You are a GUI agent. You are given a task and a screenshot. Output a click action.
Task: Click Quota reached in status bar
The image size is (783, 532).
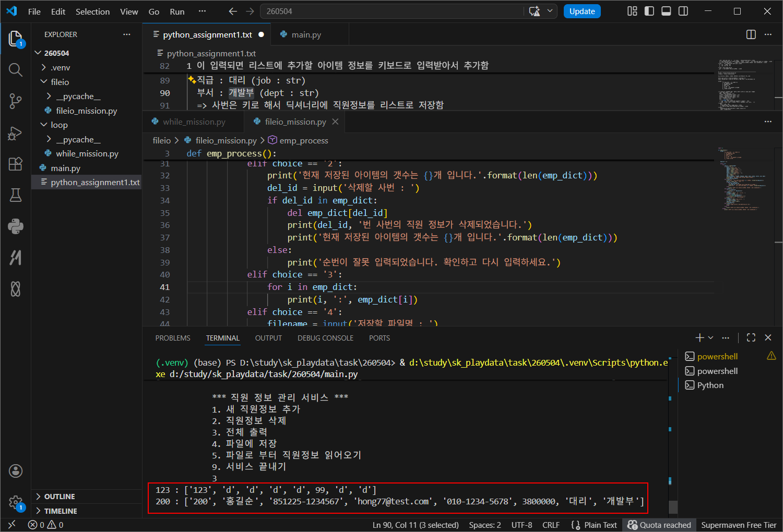pos(659,525)
